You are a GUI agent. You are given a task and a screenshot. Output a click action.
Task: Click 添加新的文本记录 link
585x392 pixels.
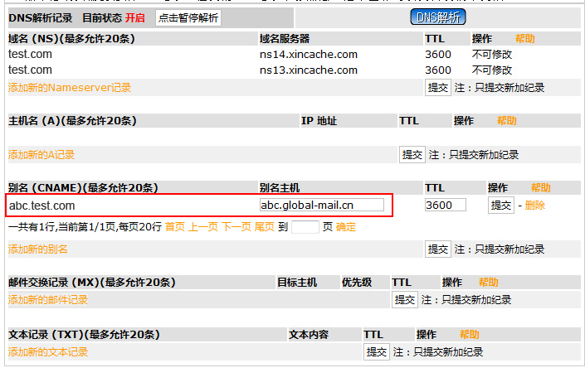click(x=48, y=352)
